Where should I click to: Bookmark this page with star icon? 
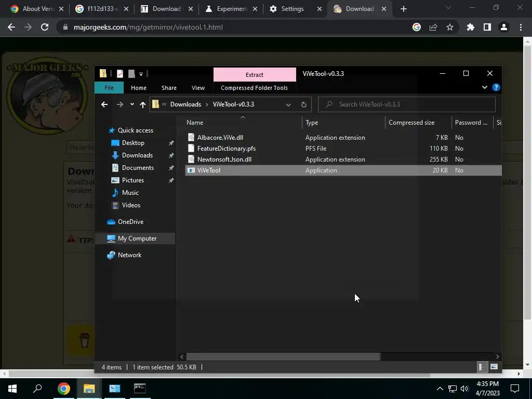(449, 27)
